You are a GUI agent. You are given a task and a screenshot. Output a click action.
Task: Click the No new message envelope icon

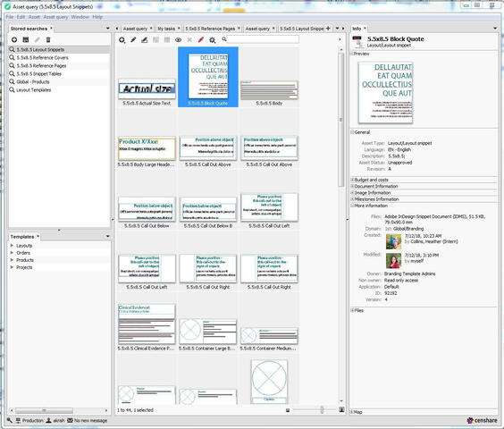70,420
